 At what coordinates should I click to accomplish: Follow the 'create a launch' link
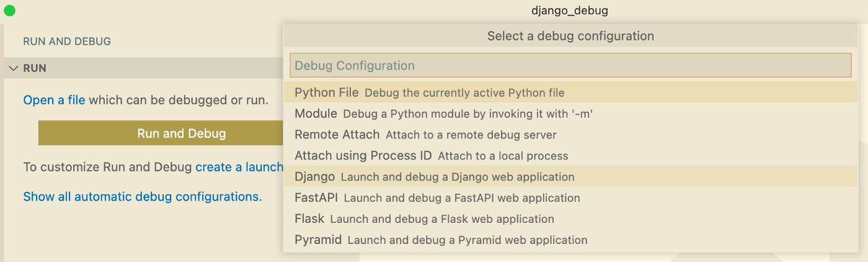pos(239,167)
